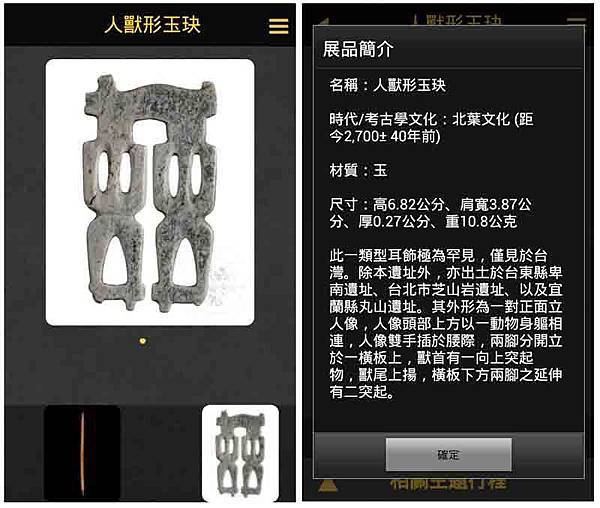The width and height of the screenshot is (600, 508).
Task: Tap the 展品簡介 dialog heading
Action: [358, 49]
